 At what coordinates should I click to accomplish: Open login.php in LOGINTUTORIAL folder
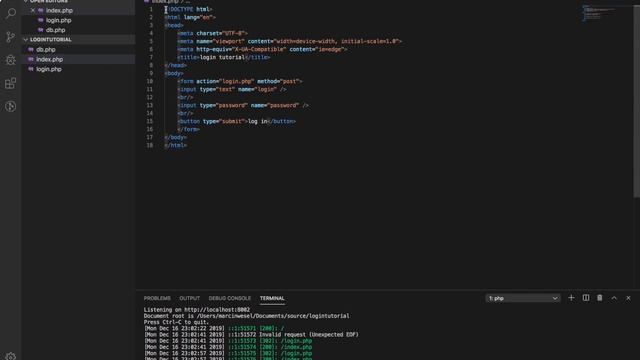click(49, 69)
